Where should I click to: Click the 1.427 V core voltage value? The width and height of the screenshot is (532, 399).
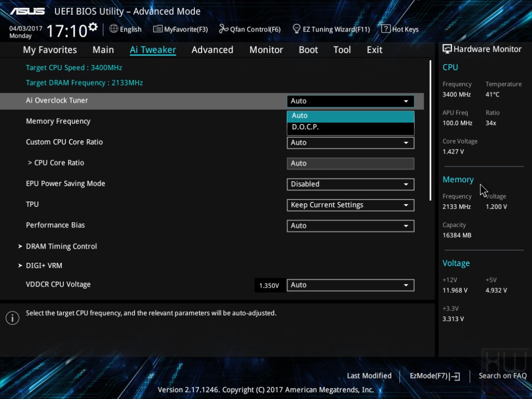(x=453, y=152)
